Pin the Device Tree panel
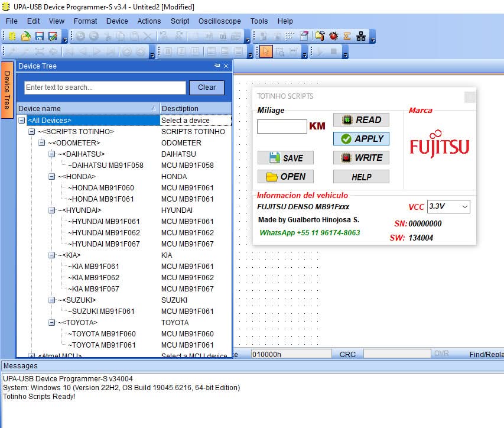The image size is (504, 428). pyautogui.click(x=217, y=66)
